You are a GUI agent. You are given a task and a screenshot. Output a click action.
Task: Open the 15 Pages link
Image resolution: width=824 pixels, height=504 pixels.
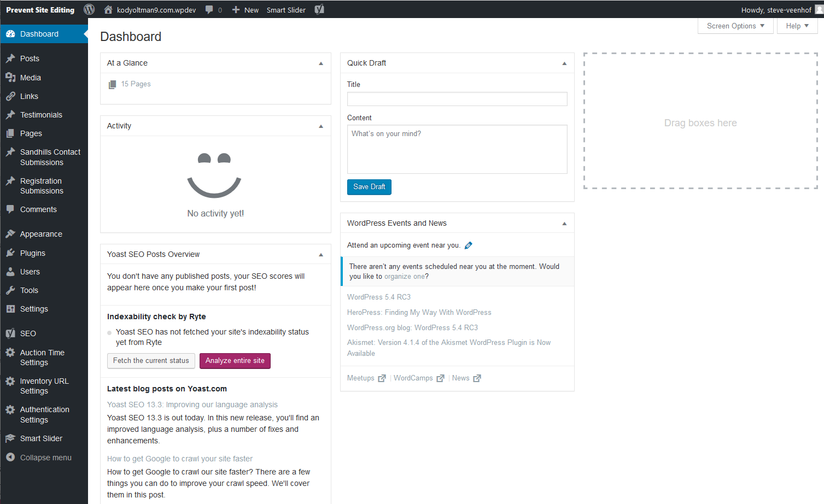tap(136, 84)
